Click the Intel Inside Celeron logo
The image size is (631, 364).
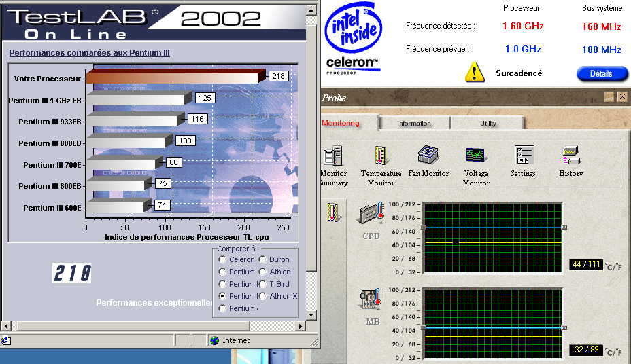(354, 39)
